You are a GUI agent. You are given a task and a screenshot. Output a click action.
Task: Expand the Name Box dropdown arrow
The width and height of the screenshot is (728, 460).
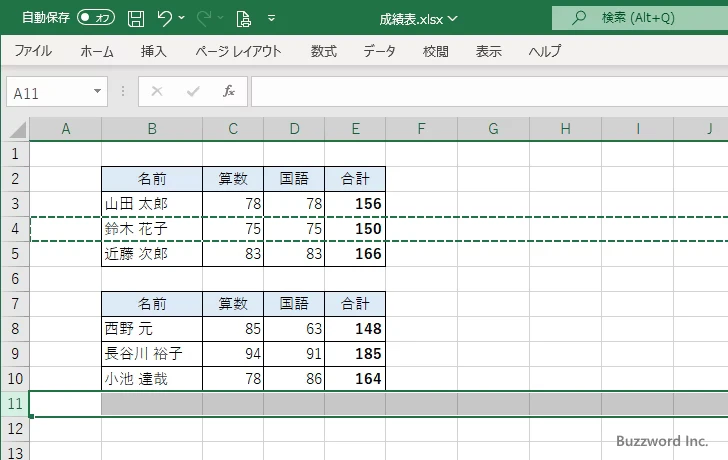pos(98,91)
